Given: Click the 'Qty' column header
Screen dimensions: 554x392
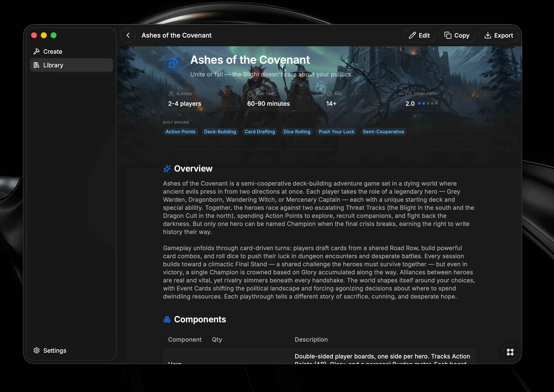Looking at the screenshot, I should pos(217,340).
